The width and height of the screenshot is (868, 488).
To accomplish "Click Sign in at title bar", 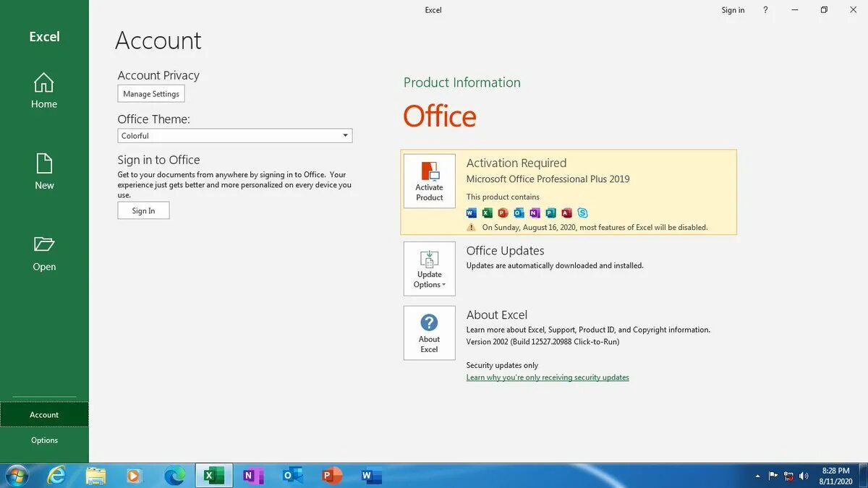I will pos(733,10).
